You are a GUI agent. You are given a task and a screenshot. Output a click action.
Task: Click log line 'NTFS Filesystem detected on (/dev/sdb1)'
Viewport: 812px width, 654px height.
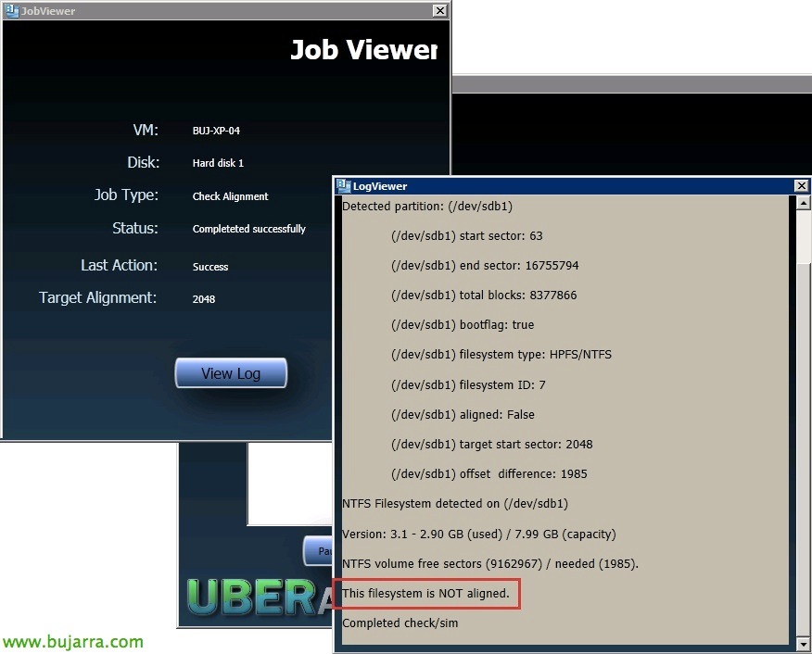coord(455,504)
